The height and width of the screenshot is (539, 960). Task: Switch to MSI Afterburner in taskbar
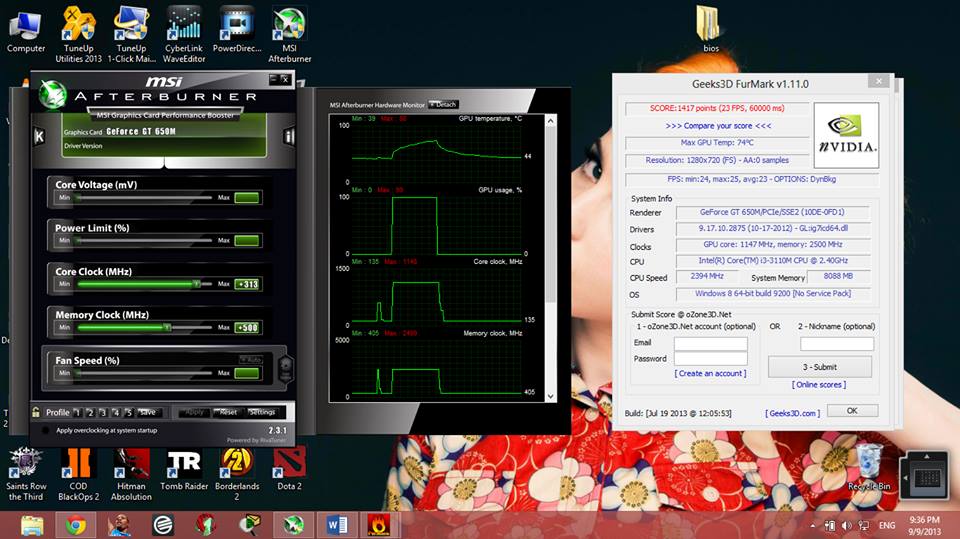point(293,526)
